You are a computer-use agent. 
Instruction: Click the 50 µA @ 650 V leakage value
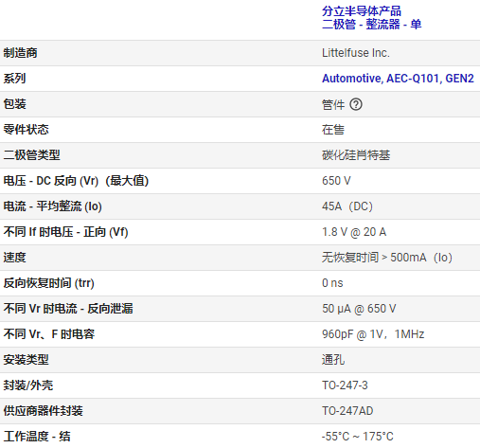click(359, 309)
